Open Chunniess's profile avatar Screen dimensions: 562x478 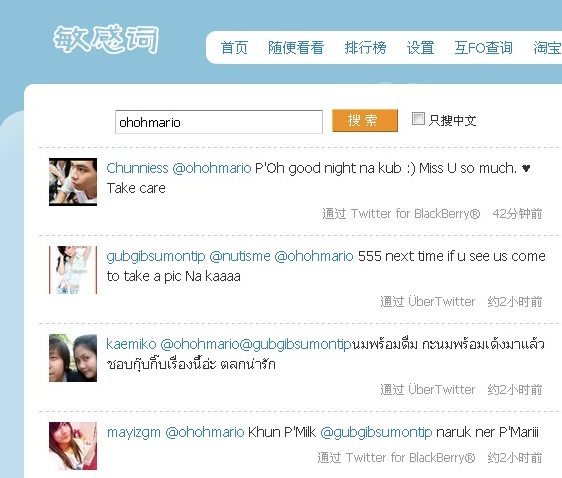73,182
